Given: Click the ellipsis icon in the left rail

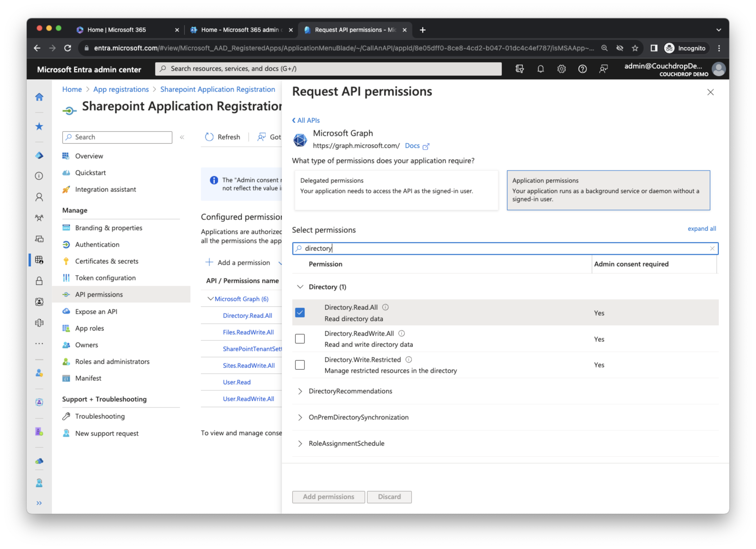Looking at the screenshot, I should click(x=39, y=343).
